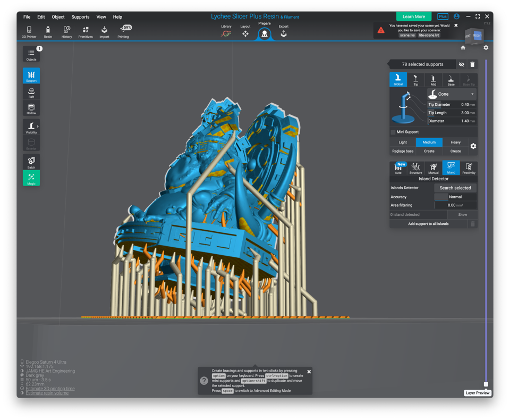Viewport: 510px width, 420px height.
Task: Click the Layer Preview slider handle
Action: (486, 384)
